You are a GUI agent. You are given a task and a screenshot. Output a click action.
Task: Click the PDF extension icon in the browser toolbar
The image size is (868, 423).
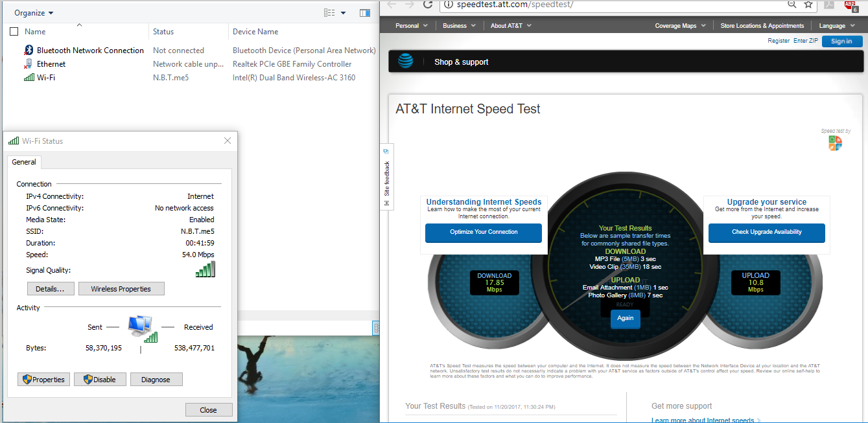coord(829,5)
